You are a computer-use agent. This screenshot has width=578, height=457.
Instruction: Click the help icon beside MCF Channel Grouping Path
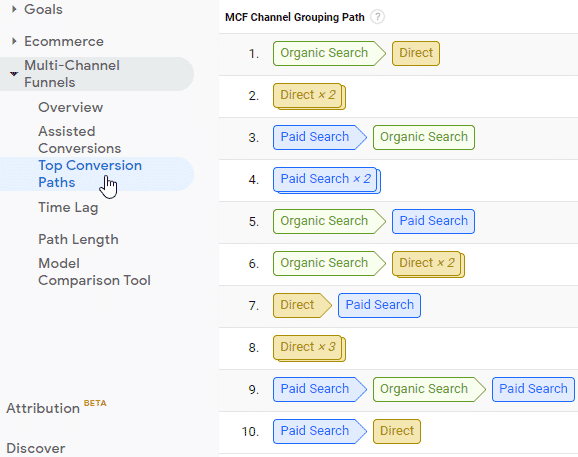pyautogui.click(x=377, y=17)
